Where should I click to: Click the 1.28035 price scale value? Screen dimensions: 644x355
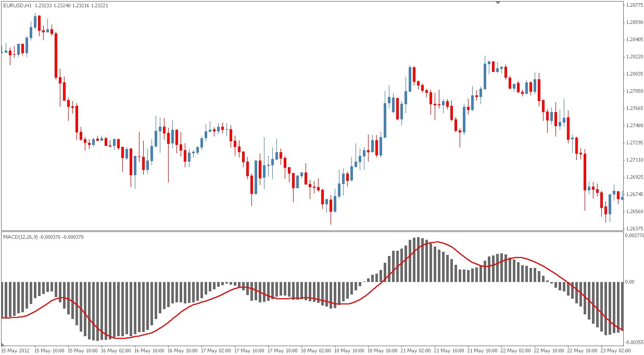click(634, 74)
